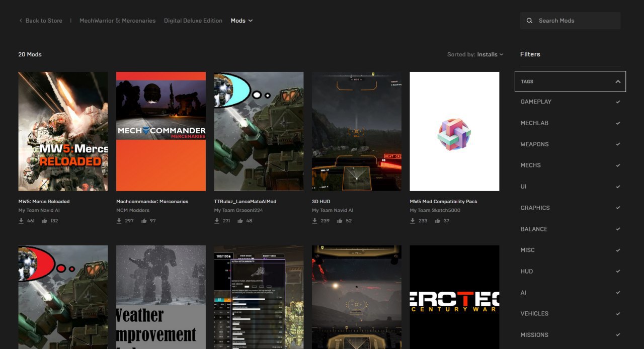
Task: Go back to the Store
Action: point(41,21)
